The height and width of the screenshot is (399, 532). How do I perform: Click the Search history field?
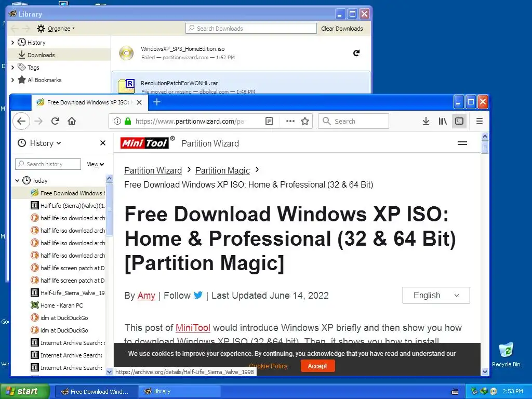tap(48, 164)
